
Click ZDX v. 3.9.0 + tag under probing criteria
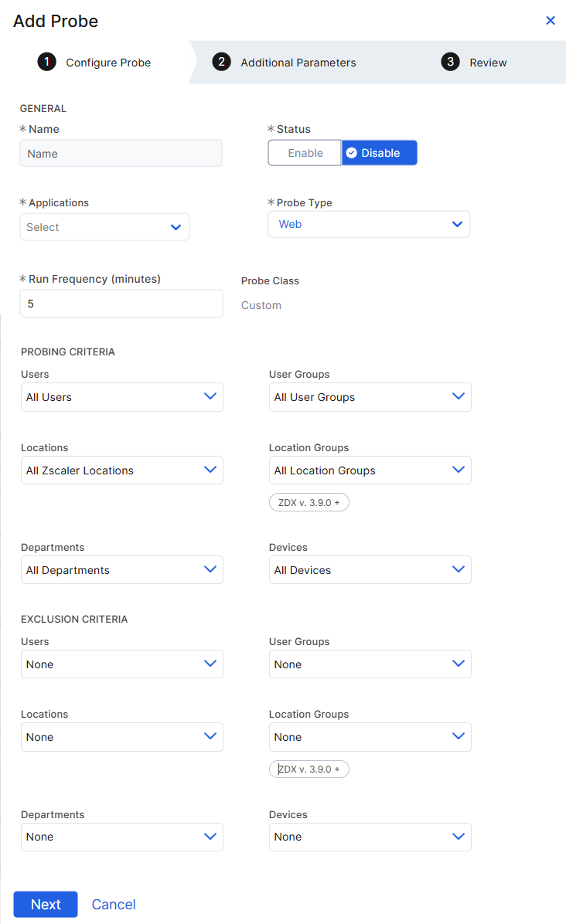click(309, 503)
